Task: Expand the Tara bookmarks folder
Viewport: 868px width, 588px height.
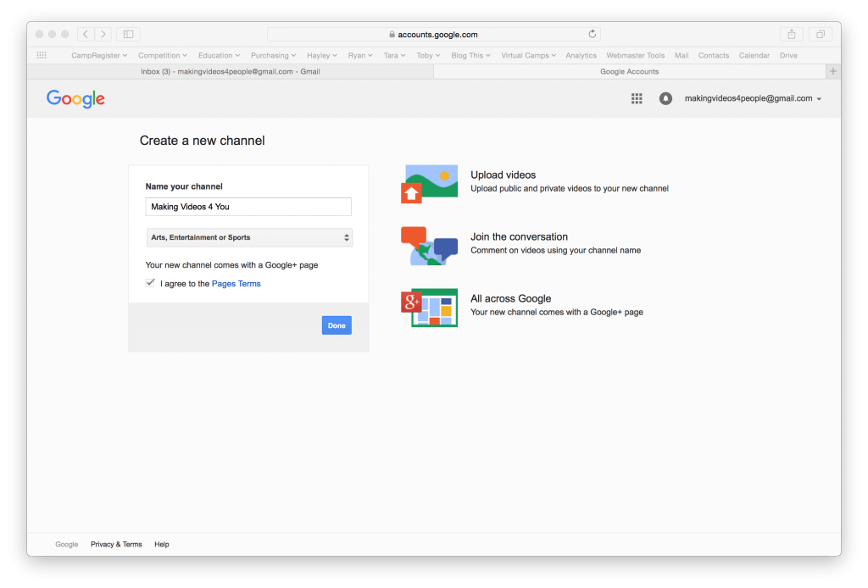Action: click(x=394, y=55)
